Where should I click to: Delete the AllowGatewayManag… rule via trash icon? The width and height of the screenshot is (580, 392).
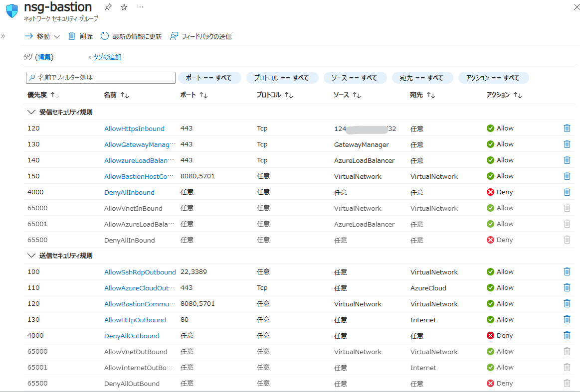[567, 144]
